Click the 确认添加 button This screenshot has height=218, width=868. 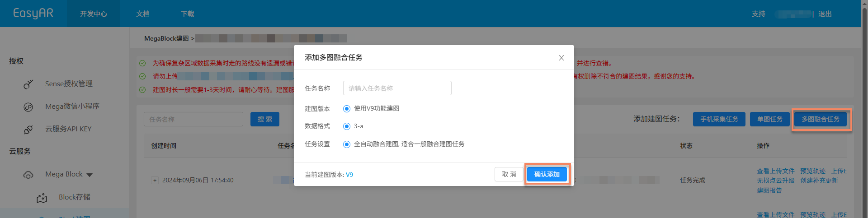tap(547, 174)
